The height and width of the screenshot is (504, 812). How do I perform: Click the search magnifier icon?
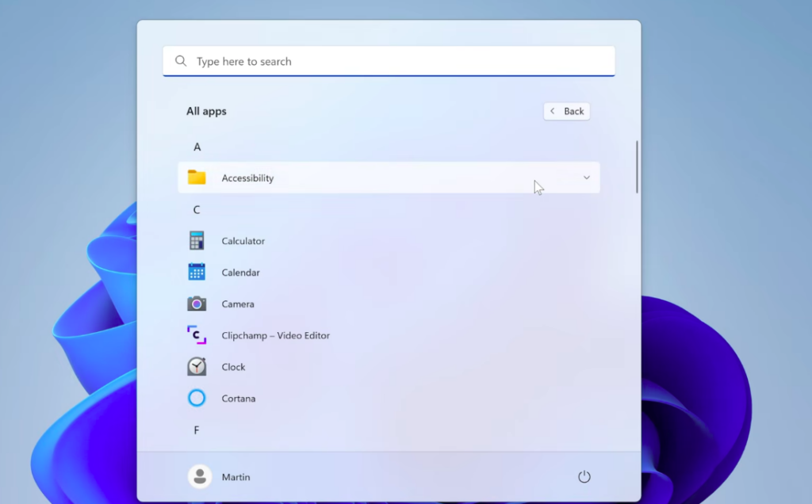click(x=181, y=61)
